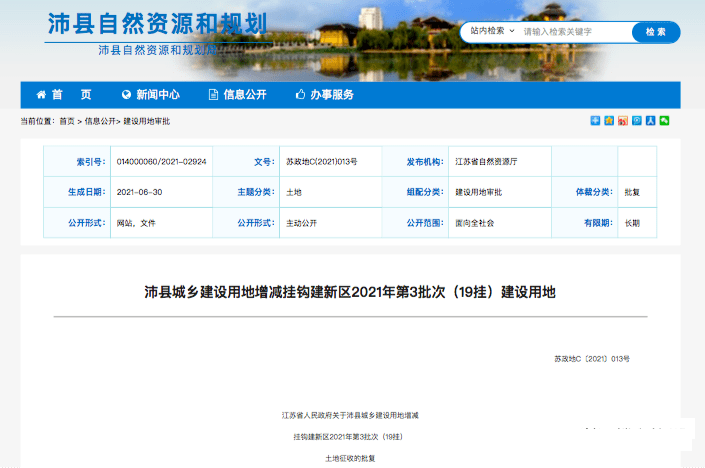This screenshot has height=468, width=705.
Task: Click the publisher value 江苏省自然资源厅
Action: 486,161
